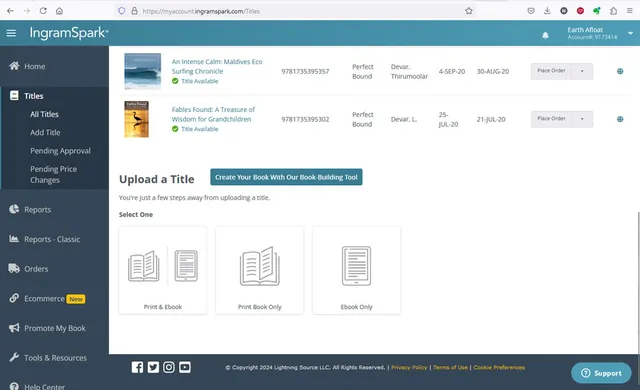Open the Cookie Preferences link

[499, 367]
